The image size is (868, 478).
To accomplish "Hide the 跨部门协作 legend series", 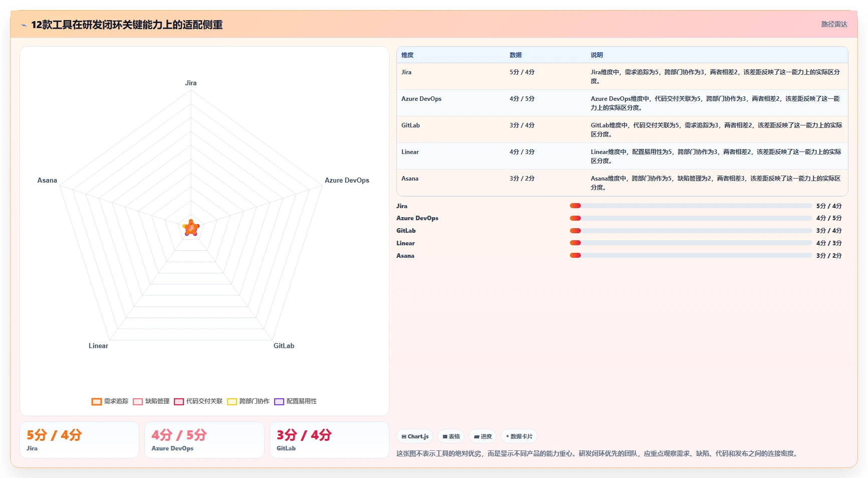I will 248,401.
